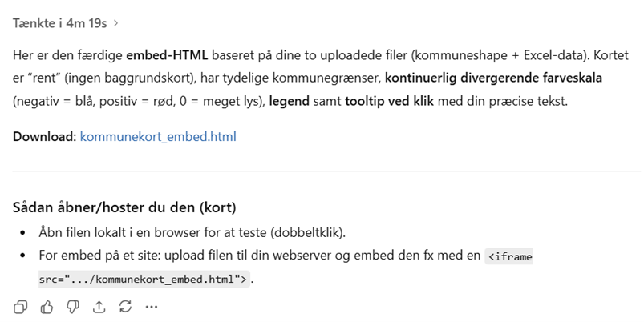Expand the "Tænkte i 4m 19s" thinking details
Viewport: 644px width, 322px height.
point(60,23)
